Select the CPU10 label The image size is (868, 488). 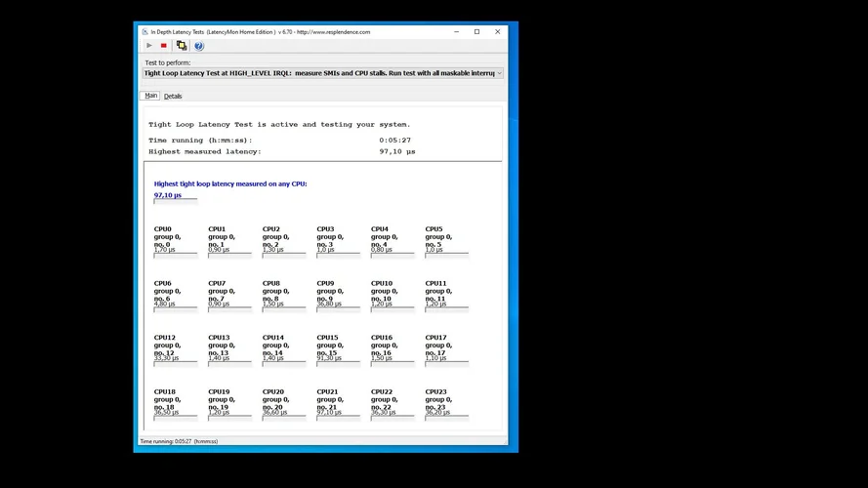point(382,283)
